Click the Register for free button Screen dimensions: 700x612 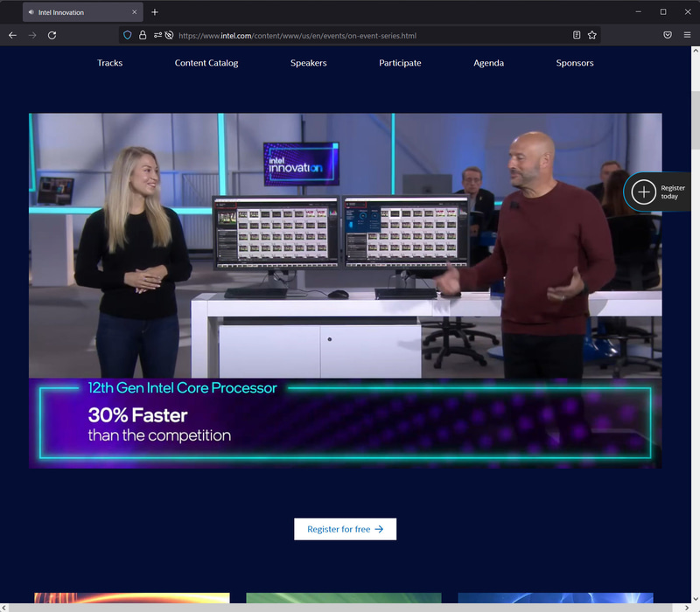pyautogui.click(x=345, y=529)
